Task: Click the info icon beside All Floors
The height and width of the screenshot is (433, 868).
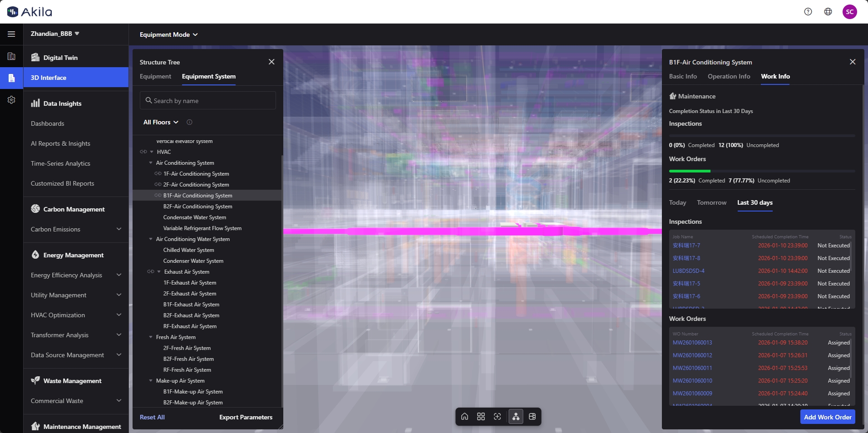Action: pyautogui.click(x=189, y=122)
